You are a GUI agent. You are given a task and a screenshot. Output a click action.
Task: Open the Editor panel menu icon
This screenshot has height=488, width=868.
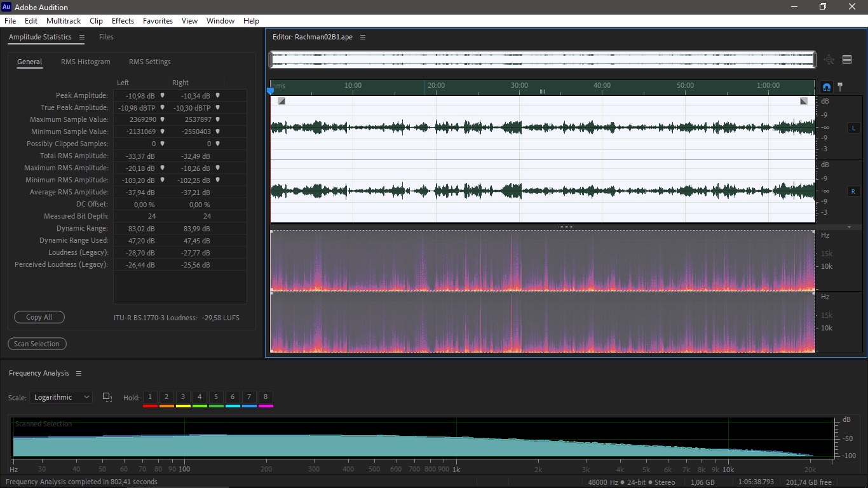(363, 37)
